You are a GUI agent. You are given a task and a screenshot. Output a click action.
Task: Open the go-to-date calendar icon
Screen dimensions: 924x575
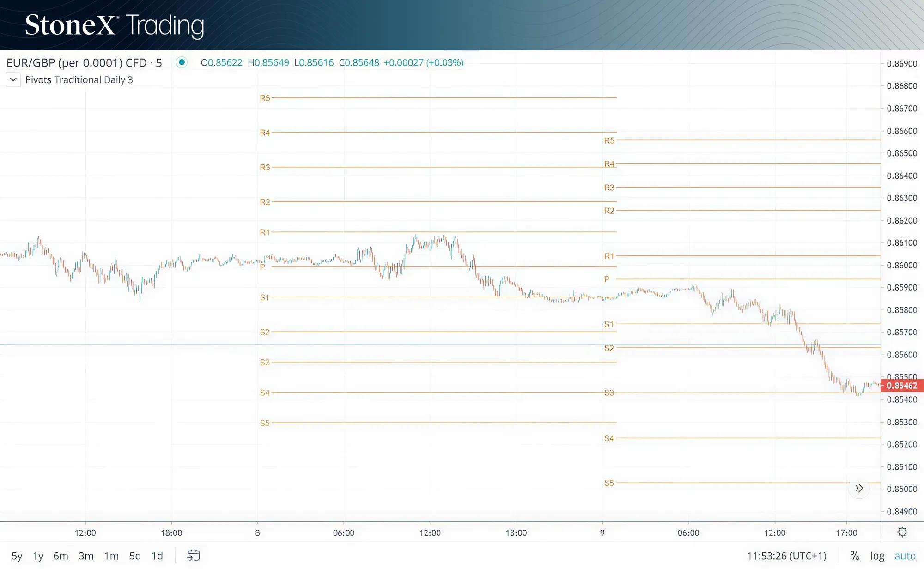click(193, 556)
